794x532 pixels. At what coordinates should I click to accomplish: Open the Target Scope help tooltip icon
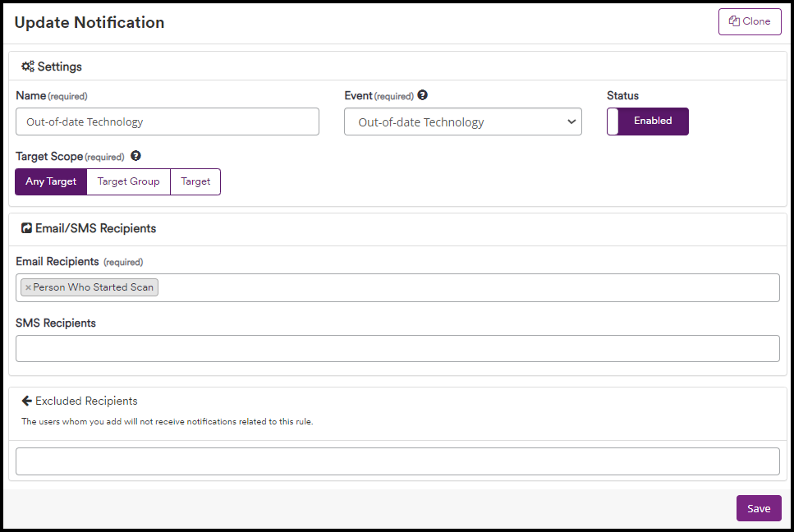135,156
